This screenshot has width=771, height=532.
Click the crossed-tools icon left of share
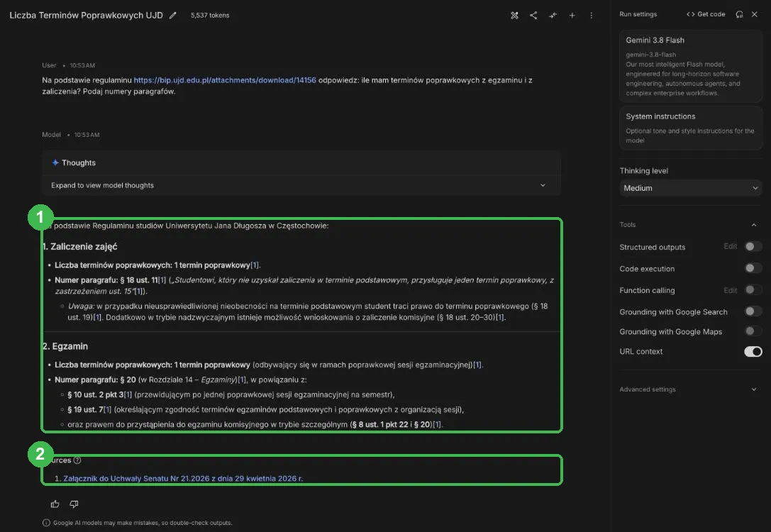[514, 15]
